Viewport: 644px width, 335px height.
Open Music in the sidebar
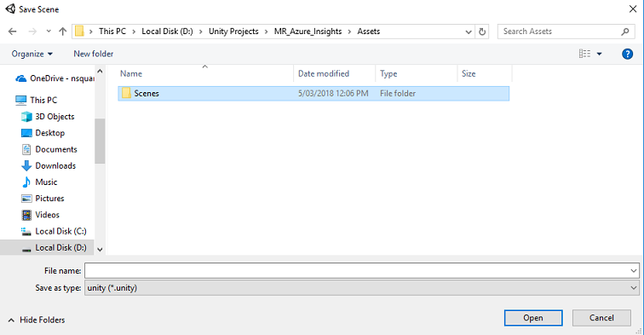coord(39,182)
